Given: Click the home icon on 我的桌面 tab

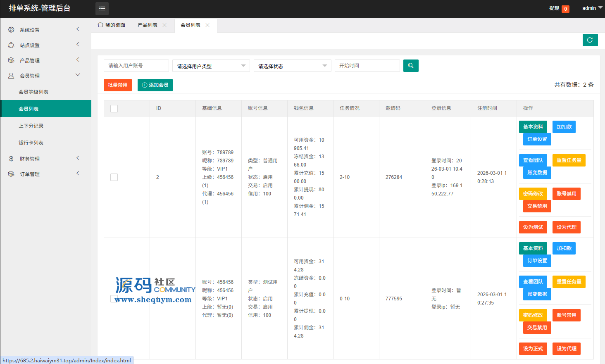Looking at the screenshot, I should [x=100, y=25].
